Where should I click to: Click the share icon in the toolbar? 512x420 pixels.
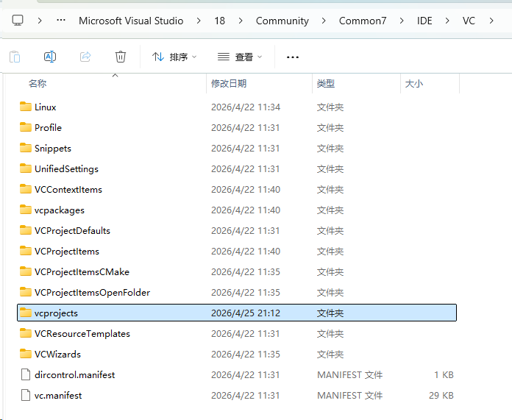pyautogui.click(x=85, y=57)
